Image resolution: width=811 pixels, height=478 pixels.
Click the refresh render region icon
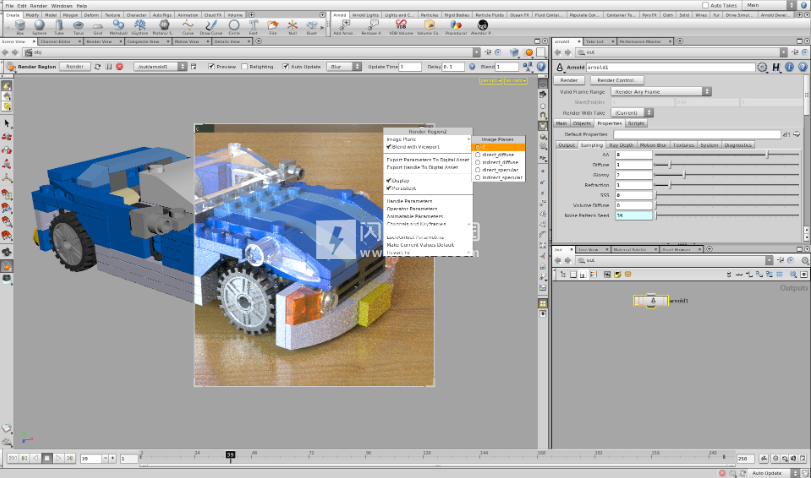point(98,67)
